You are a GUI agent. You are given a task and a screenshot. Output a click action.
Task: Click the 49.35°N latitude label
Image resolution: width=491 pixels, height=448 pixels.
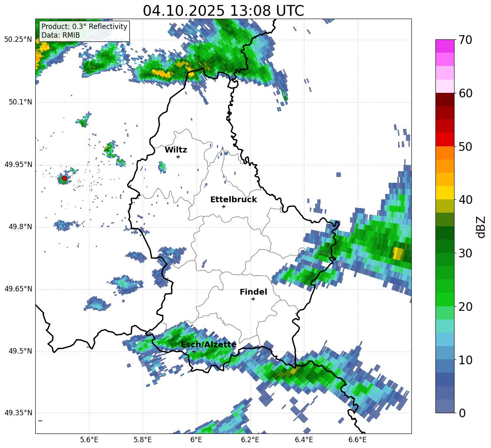click(x=18, y=413)
